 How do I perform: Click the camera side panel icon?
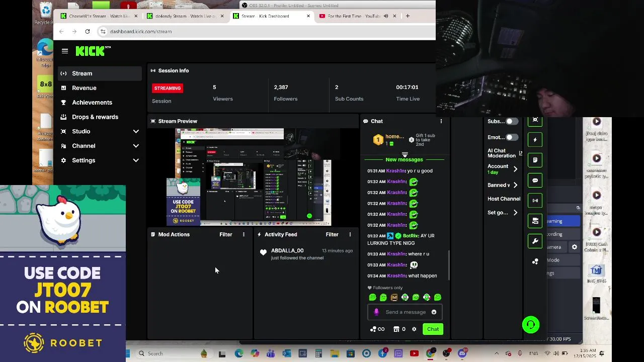(535, 220)
